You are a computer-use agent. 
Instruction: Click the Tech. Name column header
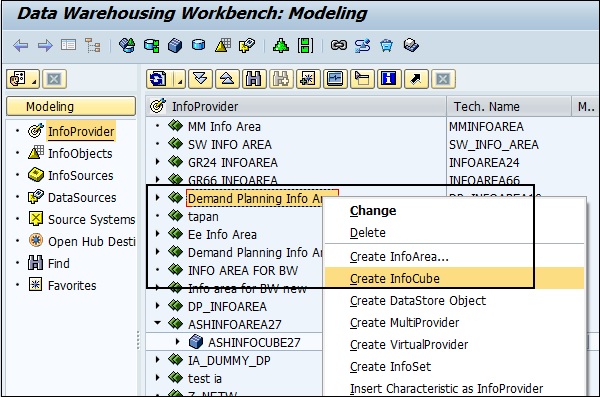point(509,106)
